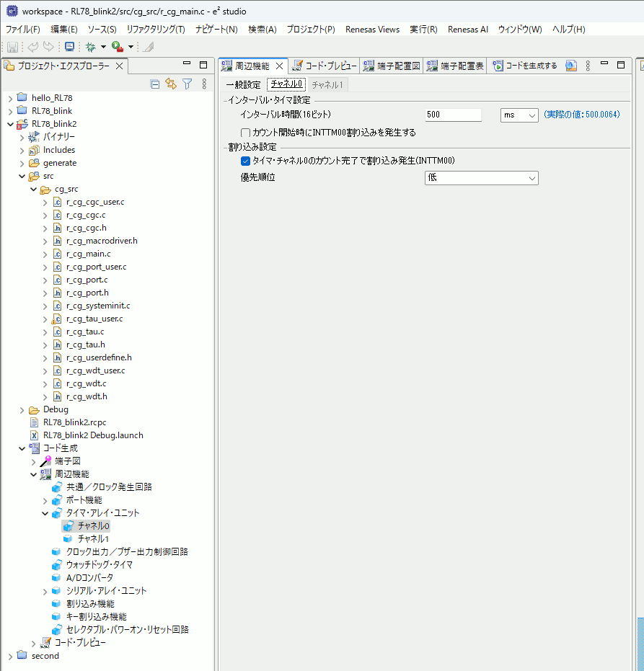Open the 優先順位 priority dropdown
Image resolution: width=644 pixels, height=671 pixels.
[x=481, y=178]
